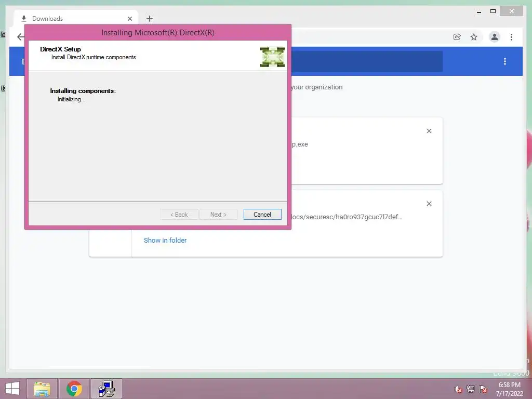Image resolution: width=532 pixels, height=399 pixels.
Task: Share this page in Chrome
Action: (x=457, y=37)
